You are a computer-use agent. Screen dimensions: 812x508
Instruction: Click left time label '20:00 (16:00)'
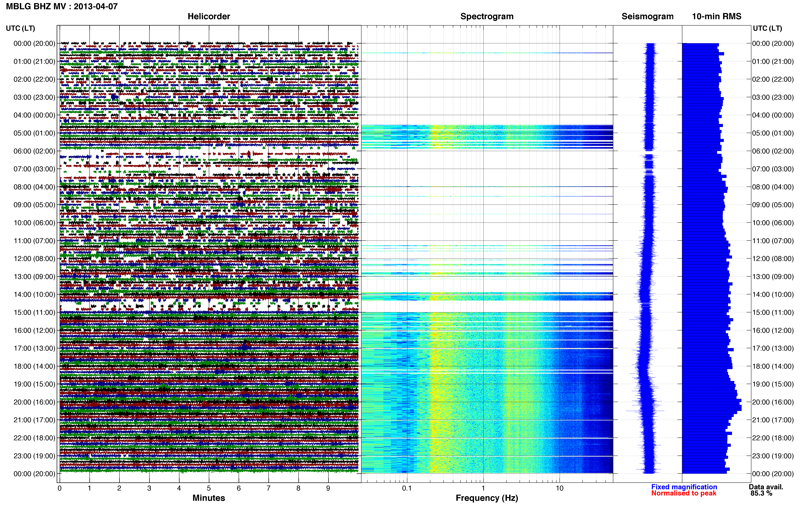click(34, 402)
